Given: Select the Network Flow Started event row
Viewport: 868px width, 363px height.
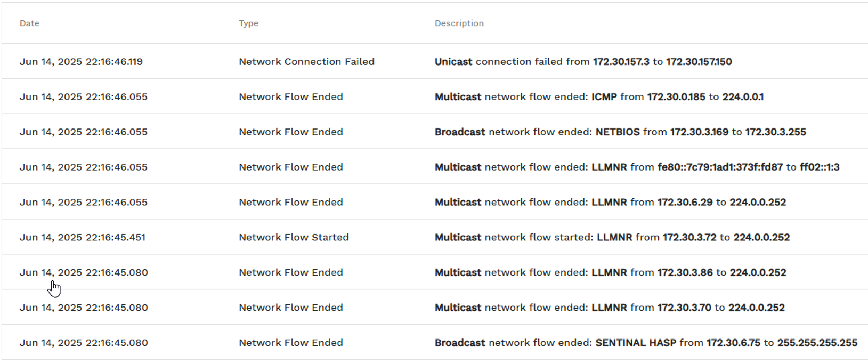Looking at the screenshot, I should [x=294, y=238].
